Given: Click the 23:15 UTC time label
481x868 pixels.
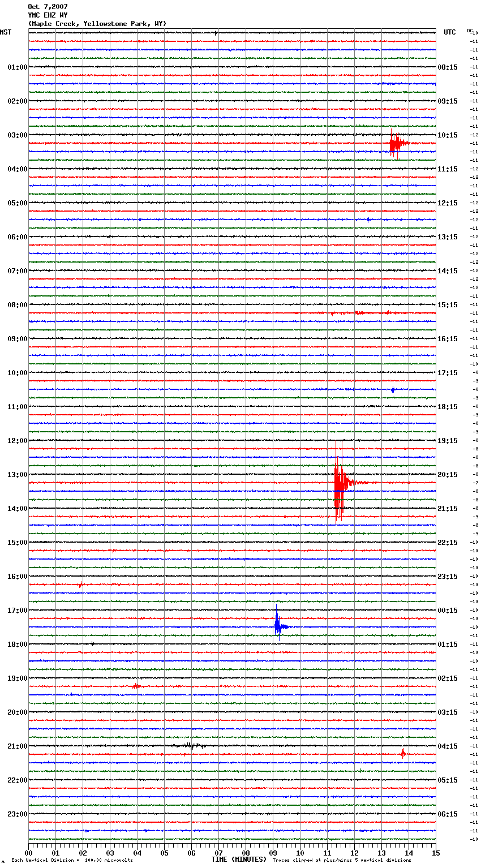Looking at the screenshot, I should (448, 577).
